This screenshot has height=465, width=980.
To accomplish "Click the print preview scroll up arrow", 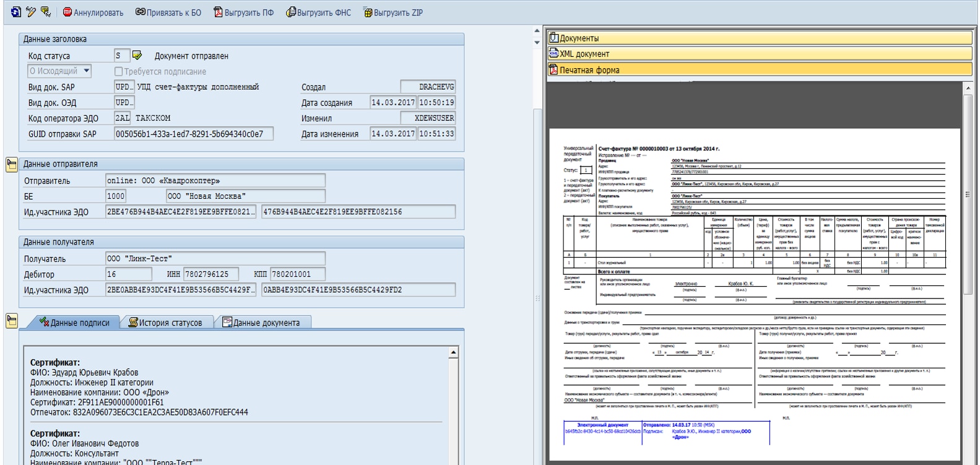I will coord(969,89).
